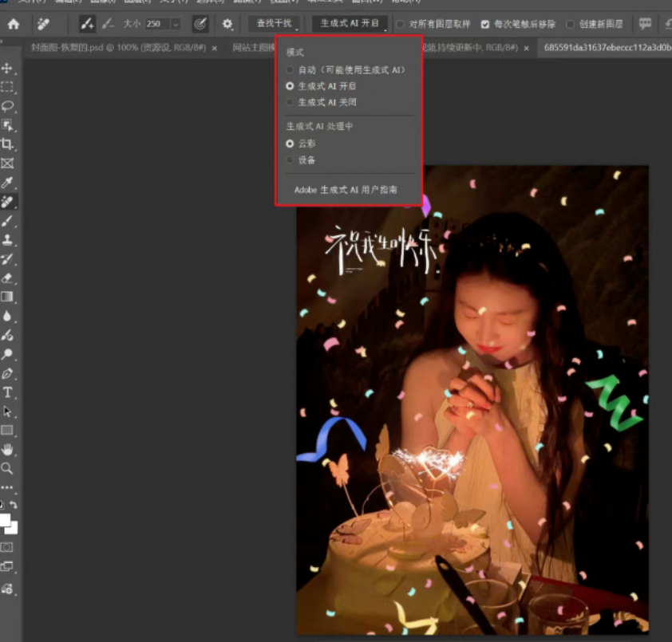Select the Eraser tool
This screenshot has width=672, height=642.
coord(7,278)
